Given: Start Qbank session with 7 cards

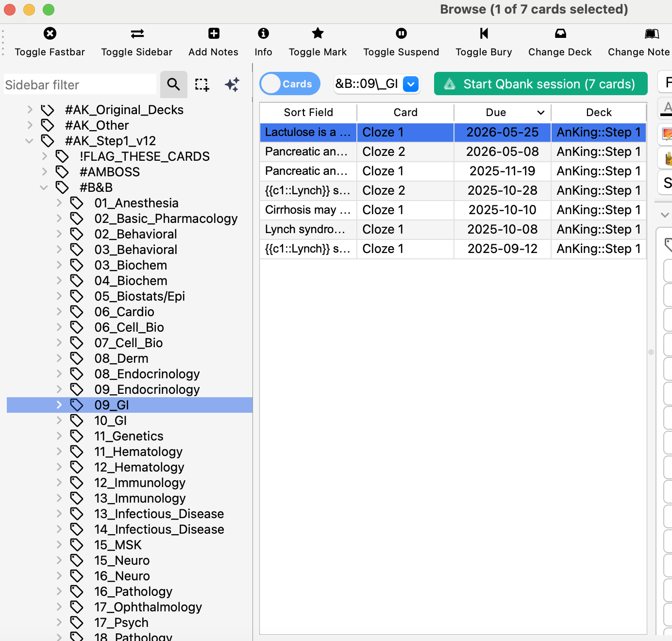Looking at the screenshot, I should [540, 84].
